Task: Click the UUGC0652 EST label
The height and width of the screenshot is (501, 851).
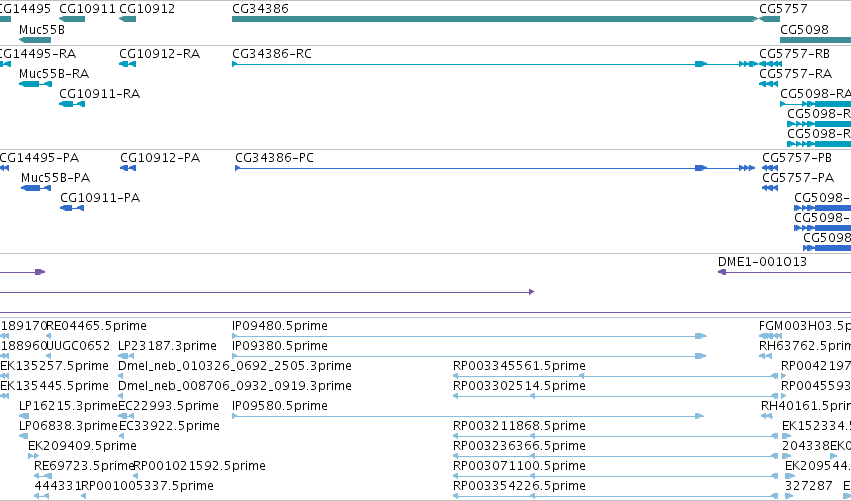Action: pyautogui.click(x=79, y=346)
